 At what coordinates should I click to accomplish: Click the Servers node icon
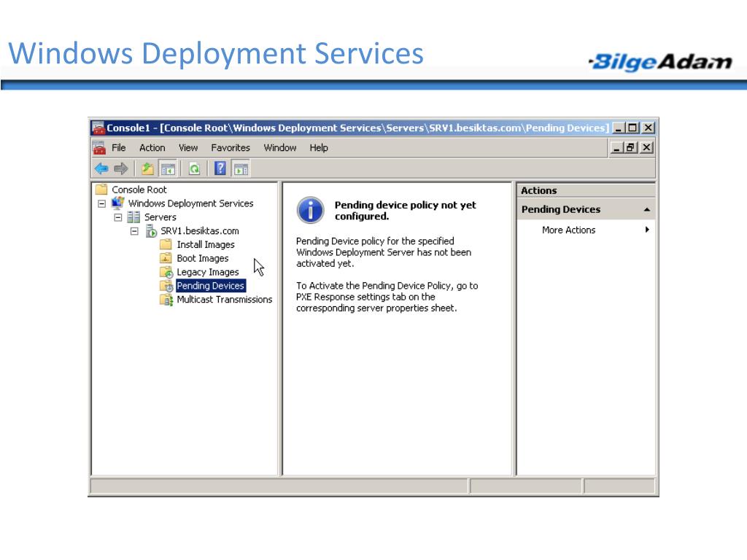click(133, 217)
